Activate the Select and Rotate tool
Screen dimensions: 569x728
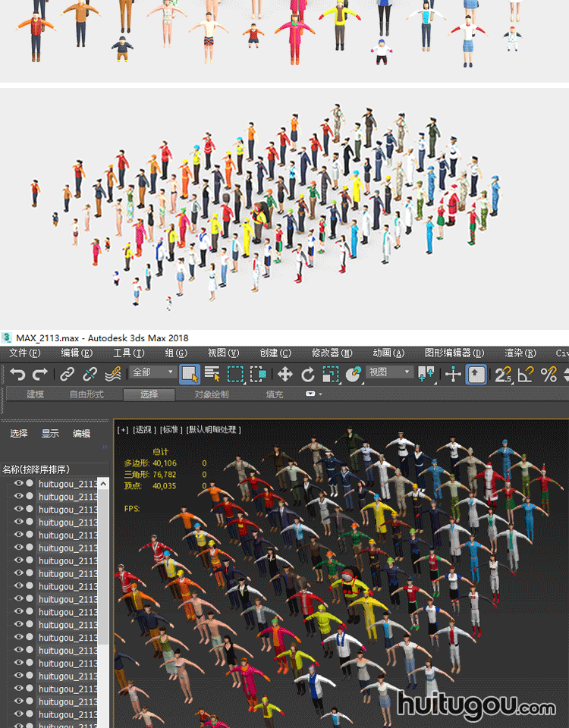click(x=308, y=374)
